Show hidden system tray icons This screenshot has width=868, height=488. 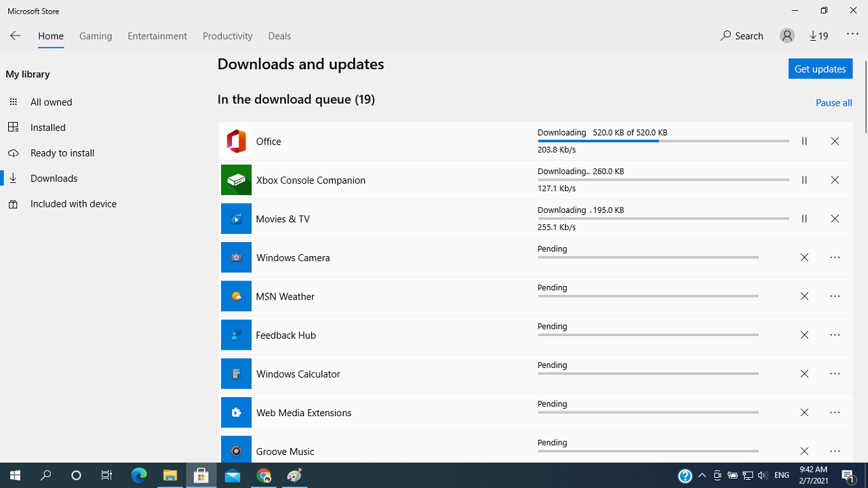tap(702, 475)
